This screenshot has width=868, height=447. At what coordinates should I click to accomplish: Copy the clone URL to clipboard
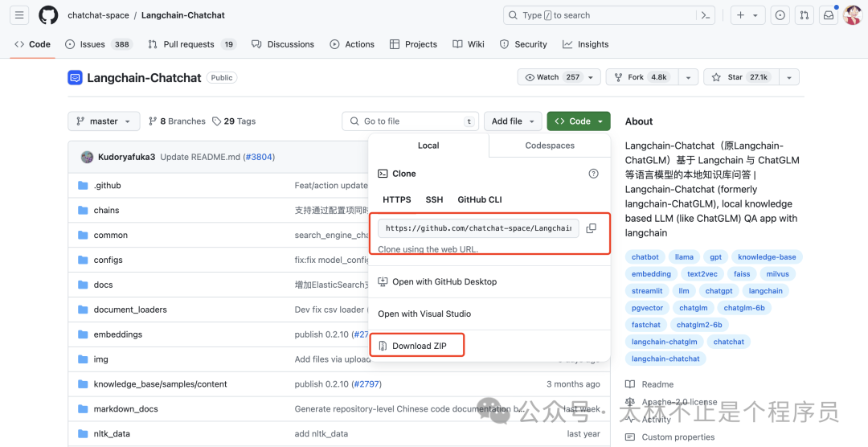592,228
